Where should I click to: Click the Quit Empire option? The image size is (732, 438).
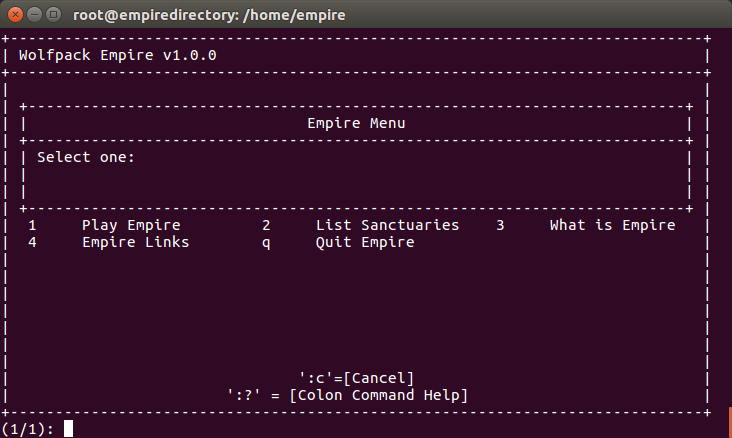365,242
